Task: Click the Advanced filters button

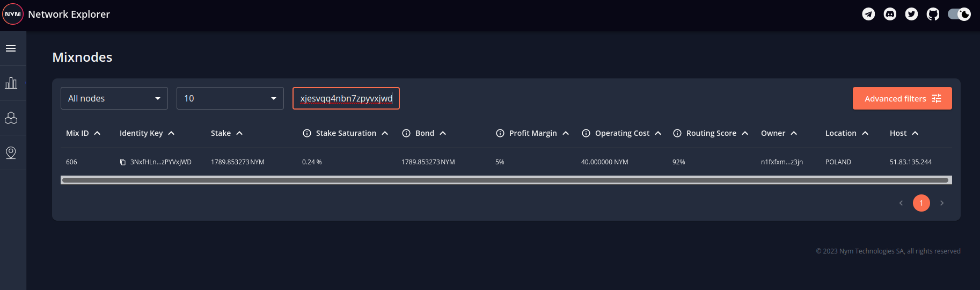Action: coord(902,98)
